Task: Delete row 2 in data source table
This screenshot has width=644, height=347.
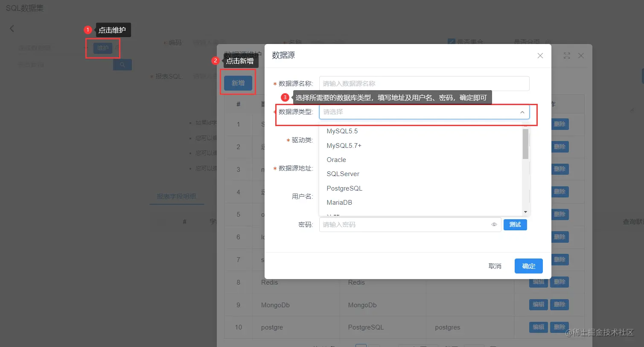Action: point(559,147)
